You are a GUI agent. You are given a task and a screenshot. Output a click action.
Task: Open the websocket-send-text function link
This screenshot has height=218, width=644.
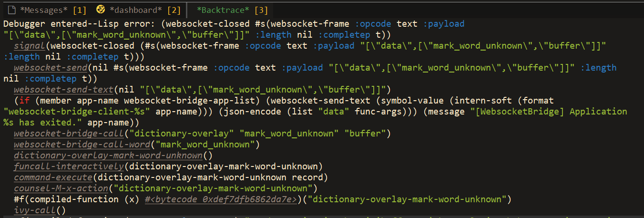tap(64, 90)
